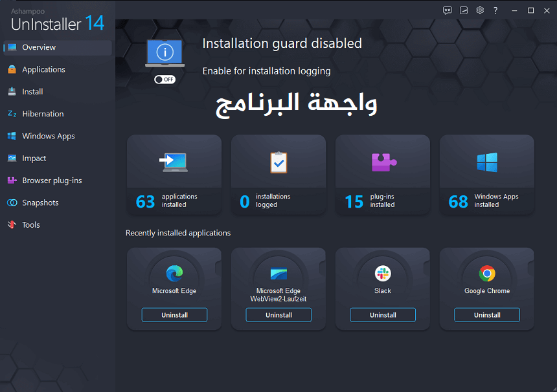Viewport: 557px width, 392px height.
Task: Click the Snapshots overlapping-circles sidebar icon
Action: (x=12, y=202)
